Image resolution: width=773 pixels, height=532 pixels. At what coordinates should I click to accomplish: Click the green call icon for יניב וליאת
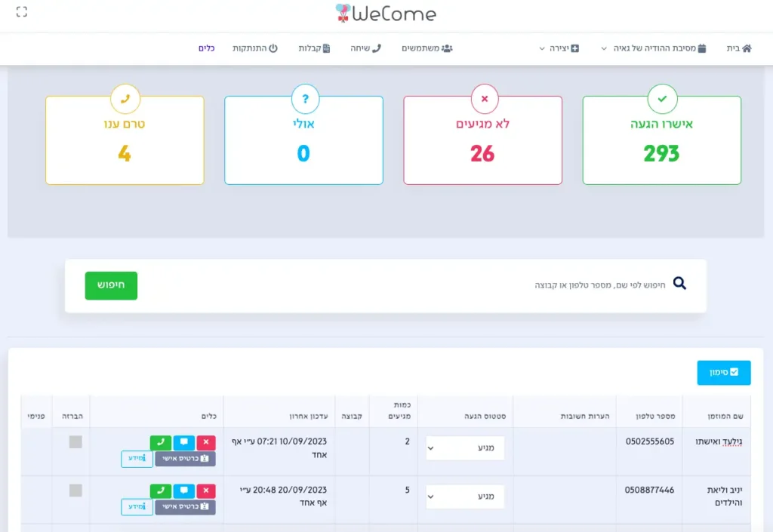(161, 491)
